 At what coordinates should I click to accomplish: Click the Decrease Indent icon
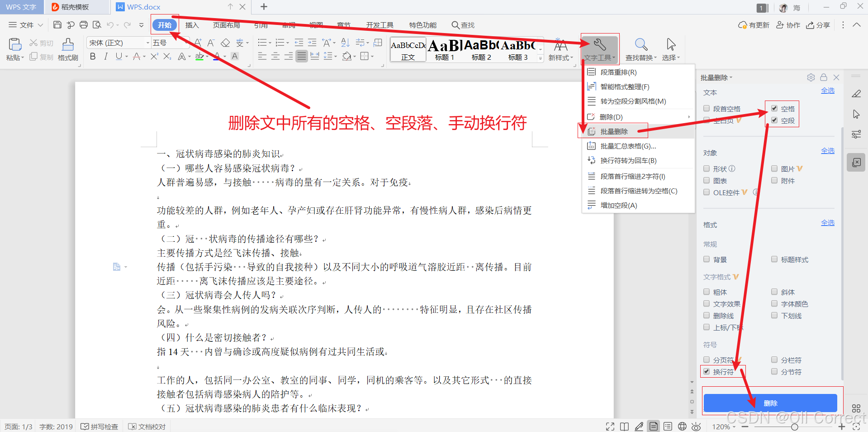point(299,43)
